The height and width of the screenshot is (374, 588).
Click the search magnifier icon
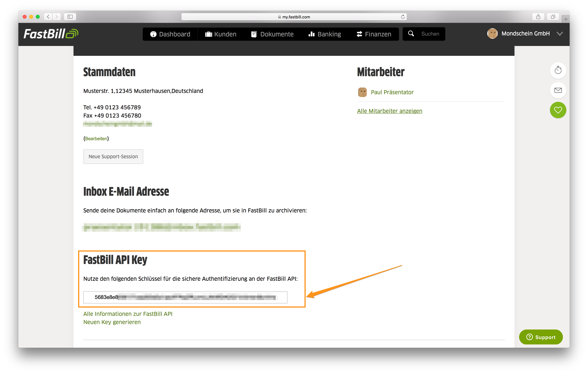coord(411,34)
